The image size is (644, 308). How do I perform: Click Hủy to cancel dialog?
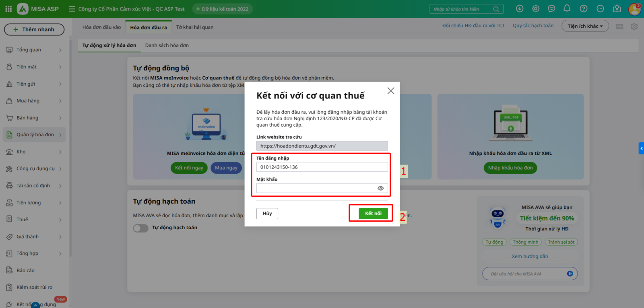pos(267,214)
